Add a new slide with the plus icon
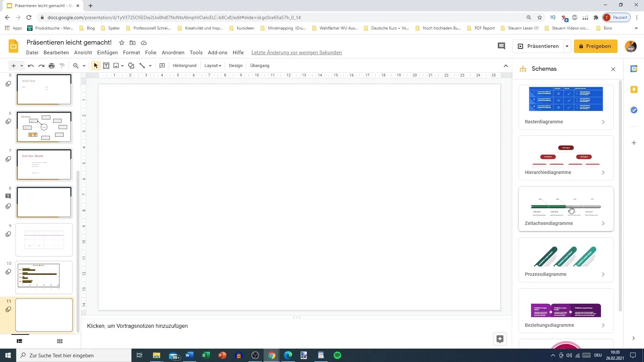The image size is (644, 362). click(14, 66)
